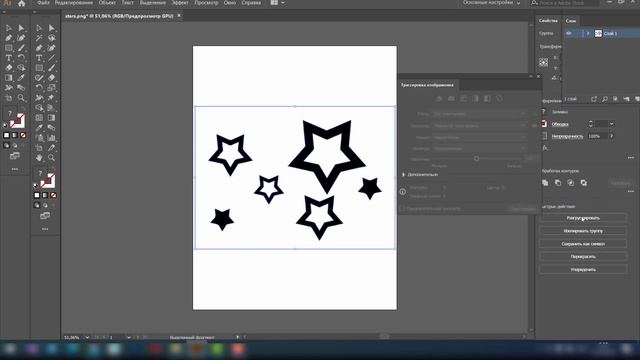Click the Minus Front pathfinder icon
This screenshot has width=640, height=360.
coord(558,183)
